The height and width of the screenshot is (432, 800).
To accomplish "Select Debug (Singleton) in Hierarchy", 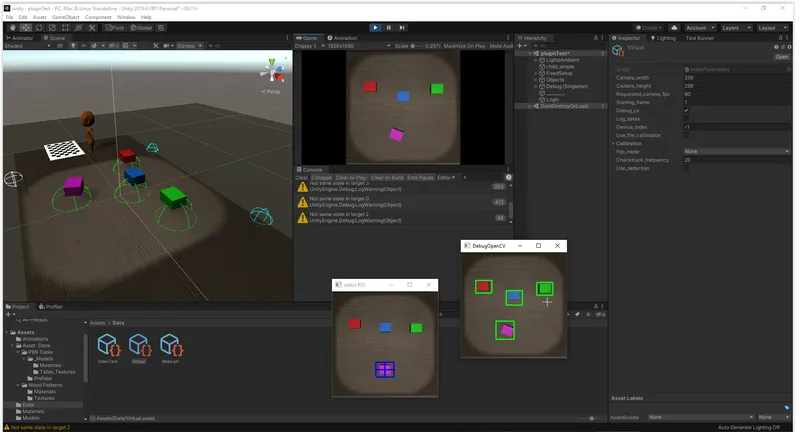I will coord(567,86).
